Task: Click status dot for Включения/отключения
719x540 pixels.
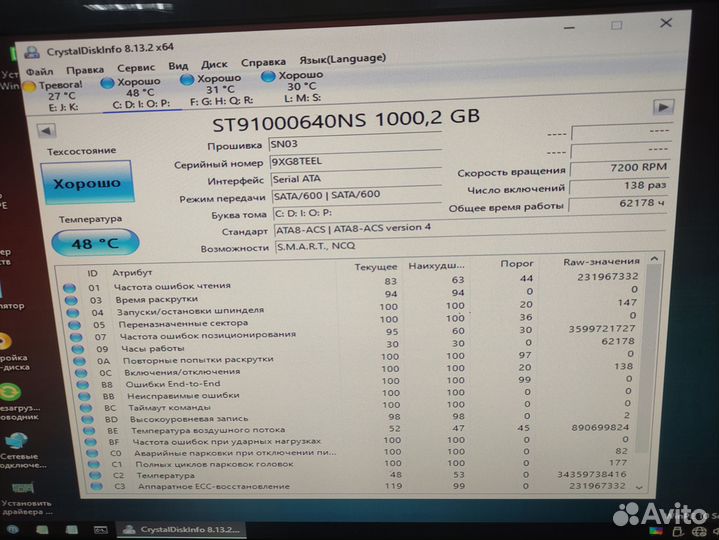Action: 81,374
